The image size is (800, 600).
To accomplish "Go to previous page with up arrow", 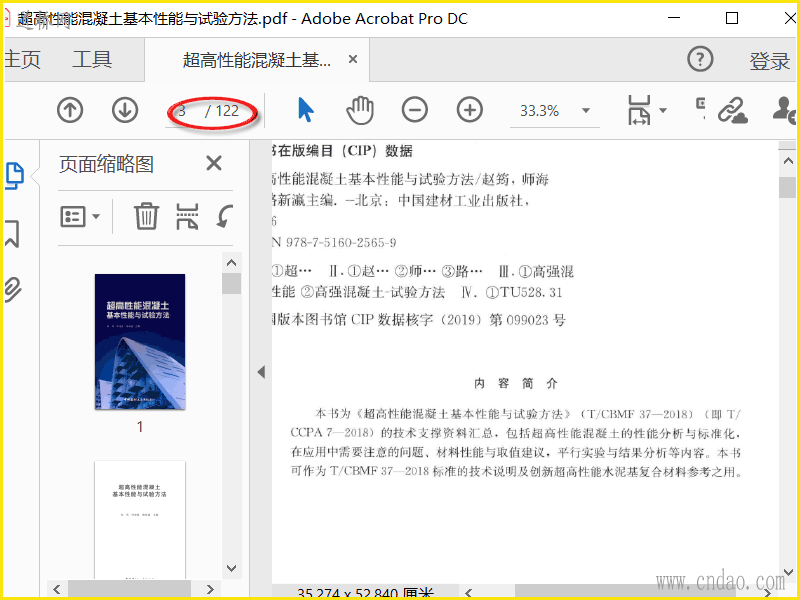I will pos(70,110).
